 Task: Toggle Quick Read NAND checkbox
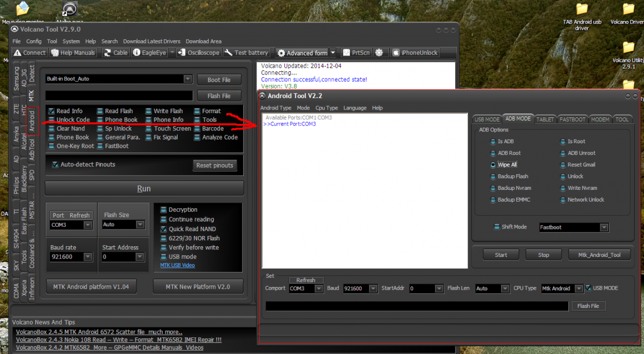click(164, 229)
